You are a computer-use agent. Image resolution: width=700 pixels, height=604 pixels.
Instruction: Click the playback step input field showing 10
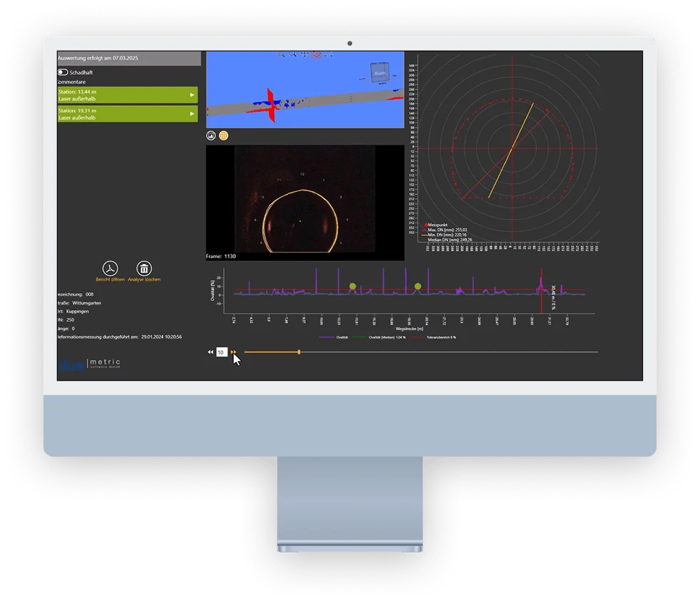222,352
